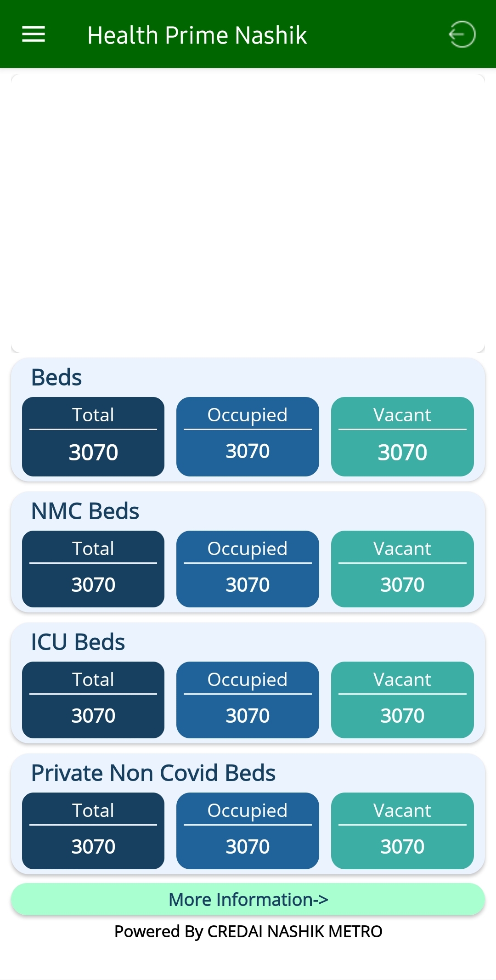The image size is (496, 980).
Task: Open the hamburger navigation menu
Action: pos(34,34)
